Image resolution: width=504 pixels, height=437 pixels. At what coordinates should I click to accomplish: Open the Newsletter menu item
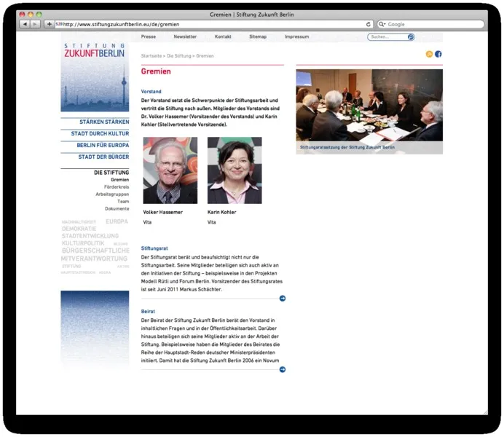pyautogui.click(x=185, y=36)
